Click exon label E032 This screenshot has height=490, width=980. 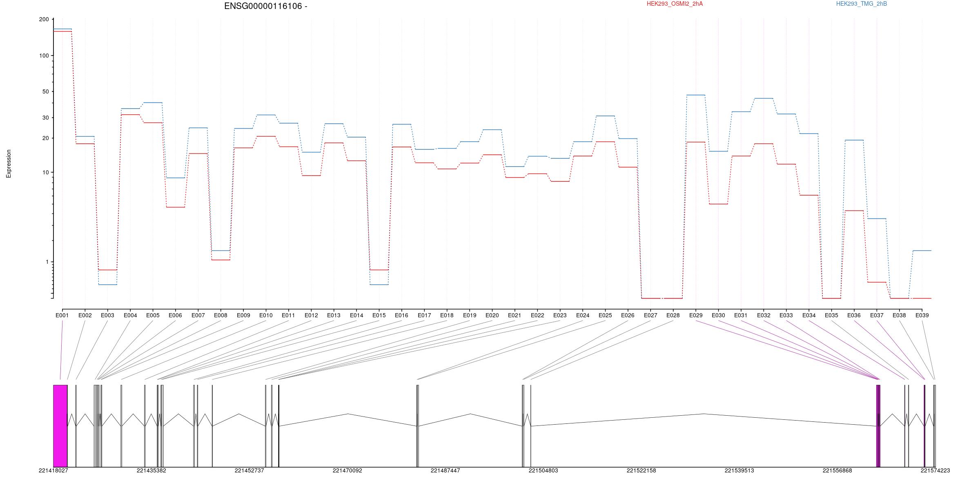coord(764,315)
